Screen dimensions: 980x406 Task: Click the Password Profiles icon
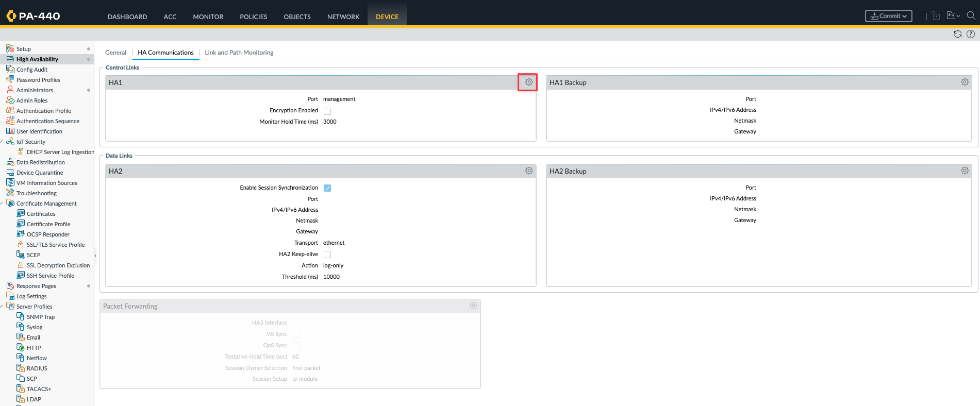click(x=10, y=79)
